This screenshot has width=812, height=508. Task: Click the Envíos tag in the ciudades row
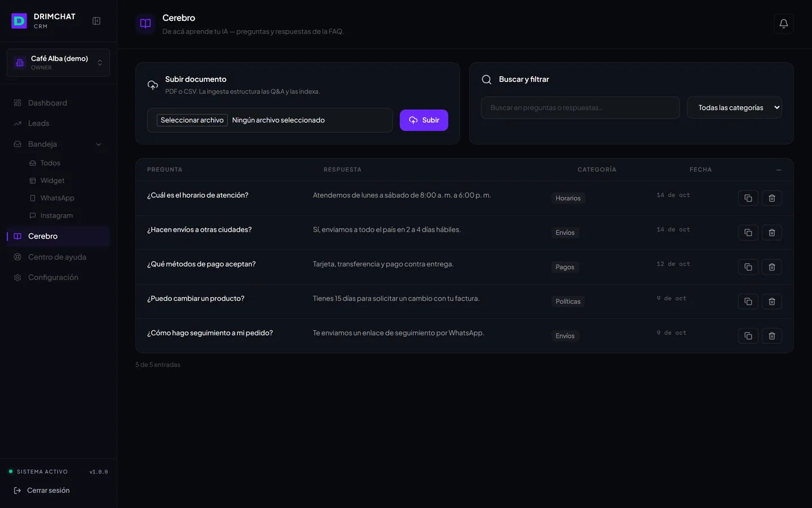tap(565, 233)
